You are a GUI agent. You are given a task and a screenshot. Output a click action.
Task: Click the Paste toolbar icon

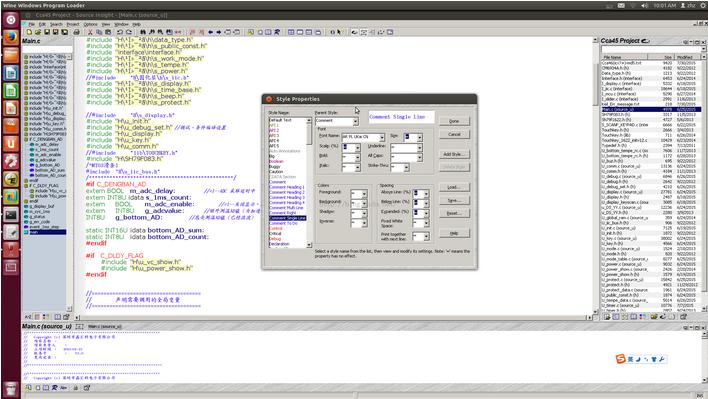(107, 32)
